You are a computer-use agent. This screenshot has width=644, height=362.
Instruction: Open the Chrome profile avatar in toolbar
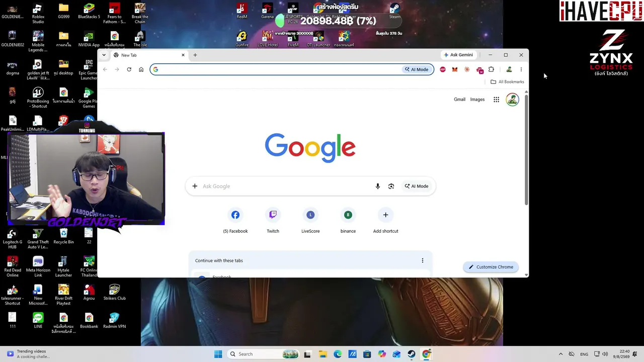509,69
